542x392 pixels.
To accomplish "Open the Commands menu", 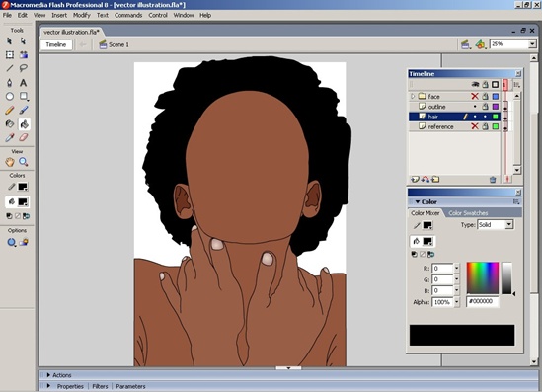I will coord(128,15).
